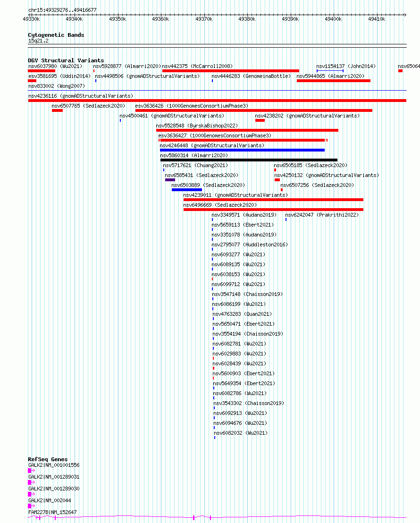Click the 49400k ruler tick label
Screen dimensions: 420x523
pos(333,19)
